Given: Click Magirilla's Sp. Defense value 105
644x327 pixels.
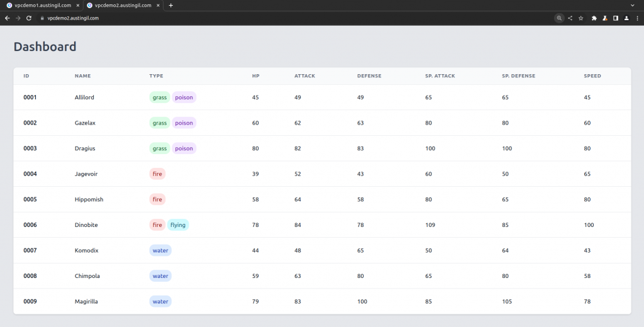Looking at the screenshot, I should [x=507, y=301].
